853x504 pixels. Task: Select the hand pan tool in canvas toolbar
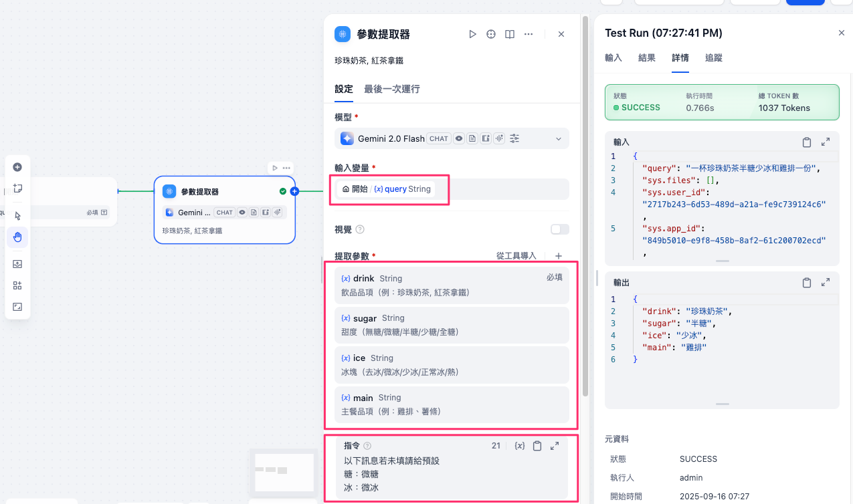click(17, 237)
